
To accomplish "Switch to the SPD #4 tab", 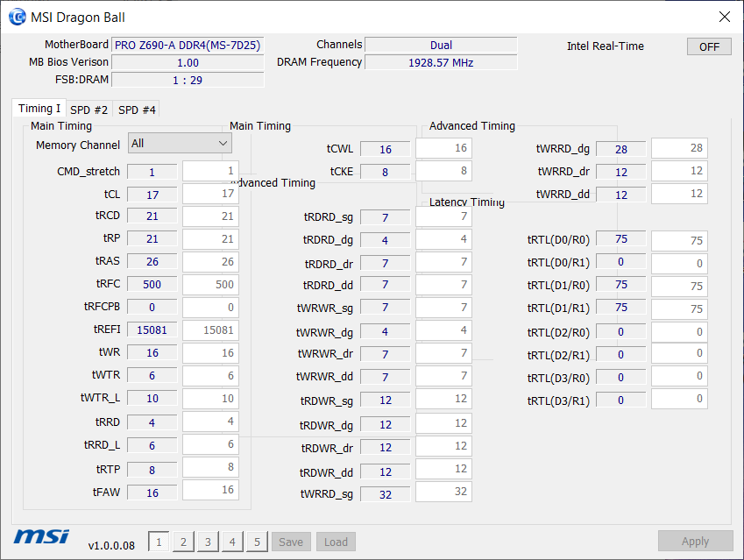I will pos(137,110).
